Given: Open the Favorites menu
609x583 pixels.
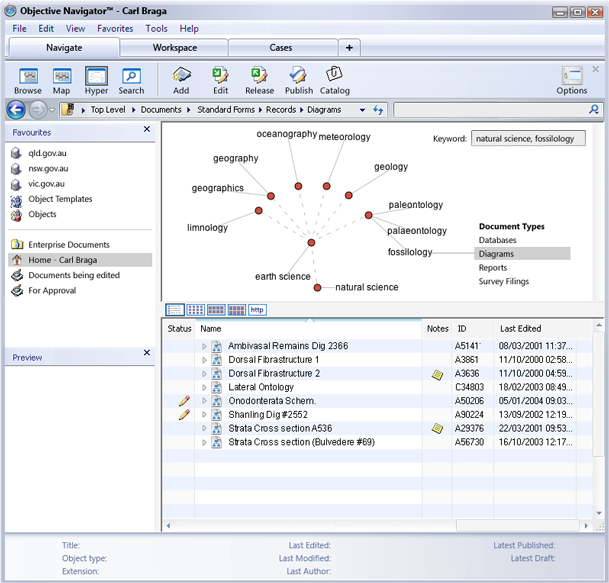Looking at the screenshot, I should [115, 29].
